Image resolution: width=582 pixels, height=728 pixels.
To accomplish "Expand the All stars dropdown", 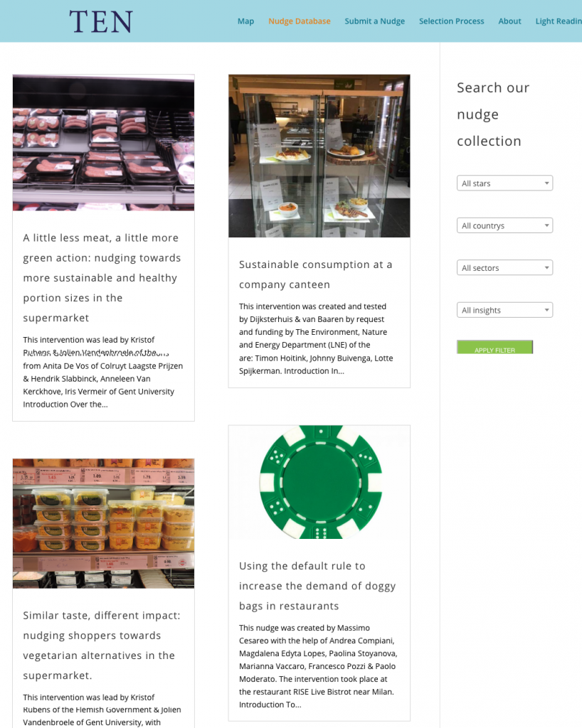I will (x=504, y=183).
